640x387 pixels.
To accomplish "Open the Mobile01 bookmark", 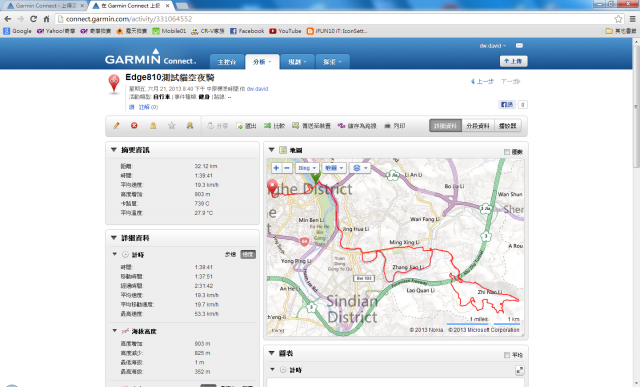I will point(169,31).
